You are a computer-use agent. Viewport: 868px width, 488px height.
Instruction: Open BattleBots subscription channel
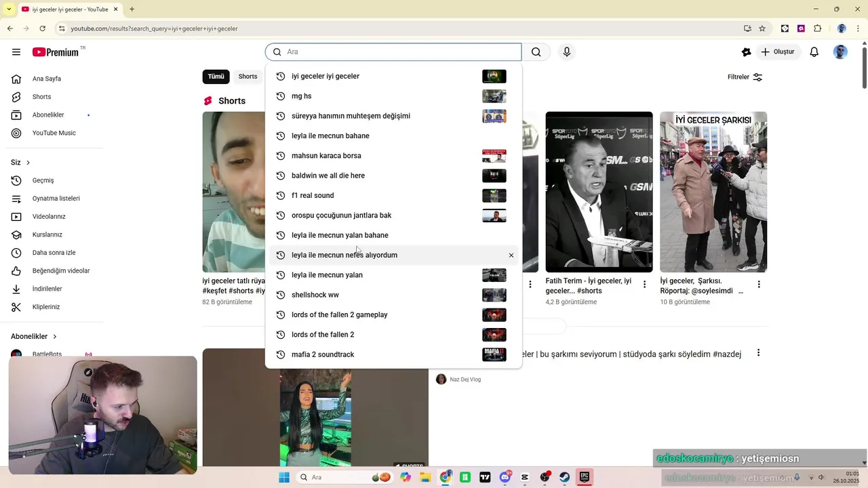pyautogui.click(x=47, y=354)
